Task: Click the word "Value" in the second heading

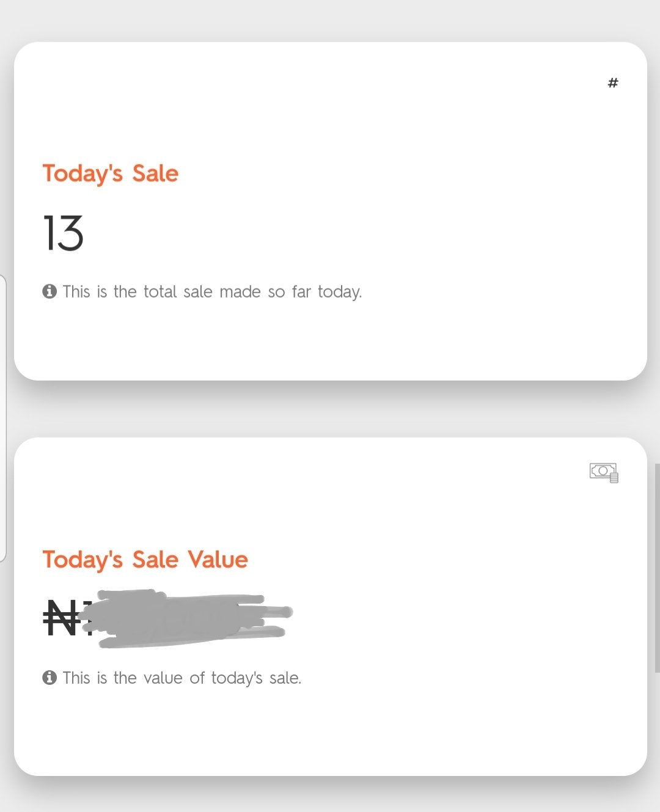Action: pos(218,560)
